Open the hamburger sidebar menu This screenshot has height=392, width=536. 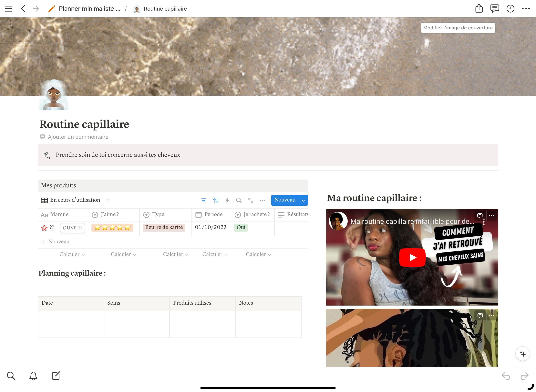9,9
